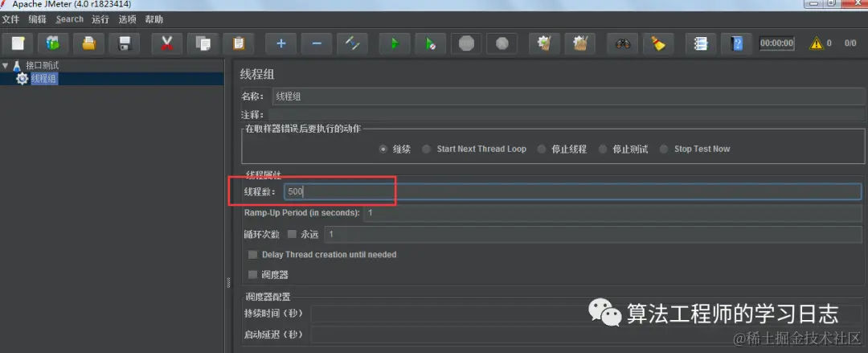Select Start Next Thread Loop radio
Image resolution: width=868 pixels, height=353 pixels.
[x=426, y=149]
